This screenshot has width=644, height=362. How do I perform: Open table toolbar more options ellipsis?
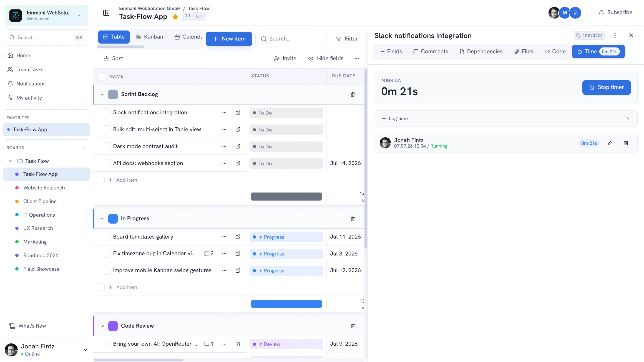click(x=357, y=59)
